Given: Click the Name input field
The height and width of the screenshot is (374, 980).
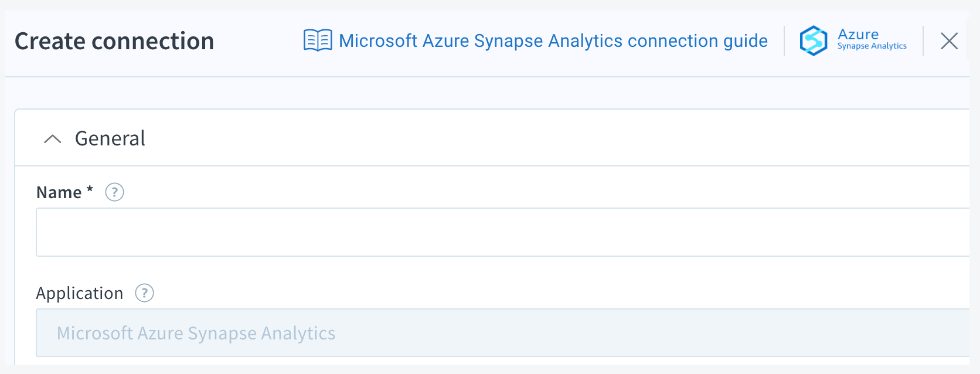Looking at the screenshot, I should pos(469,232).
